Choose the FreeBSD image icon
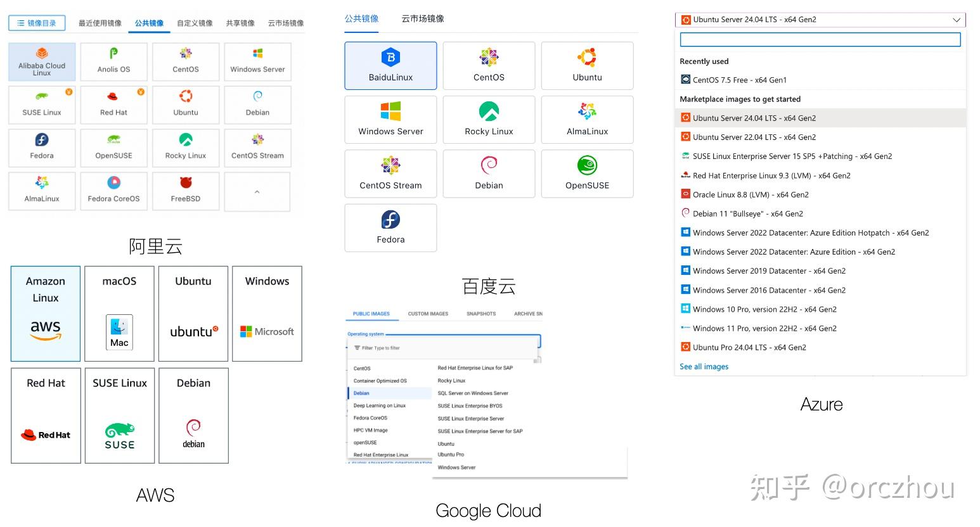Image resolution: width=980 pixels, height=527 pixels. coord(185,191)
